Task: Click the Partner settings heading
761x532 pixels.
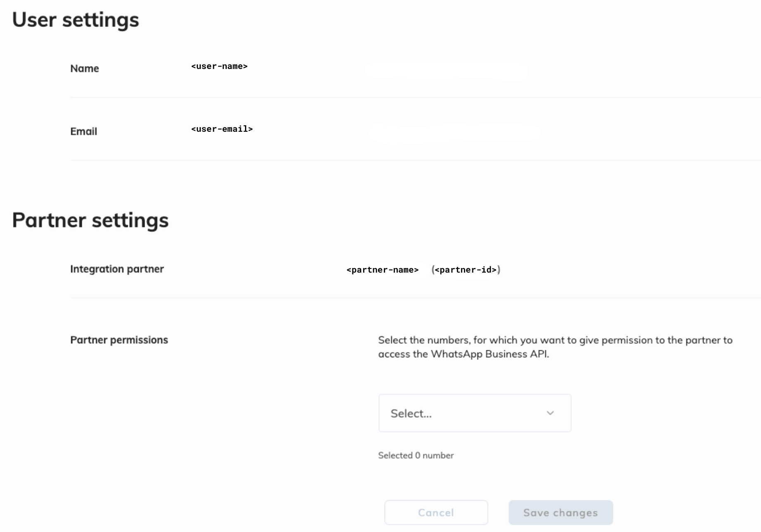Action: [90, 220]
